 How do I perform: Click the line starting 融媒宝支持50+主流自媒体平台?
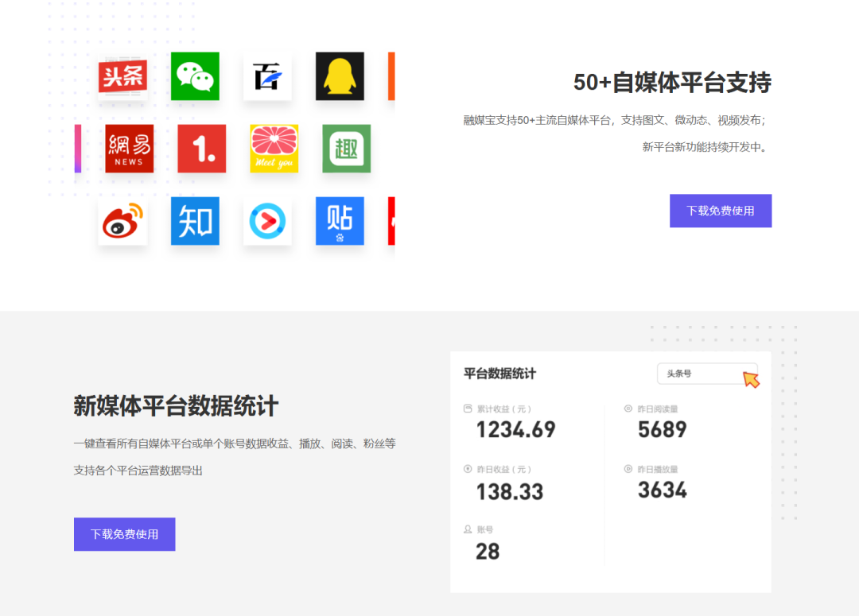pyautogui.click(x=614, y=120)
